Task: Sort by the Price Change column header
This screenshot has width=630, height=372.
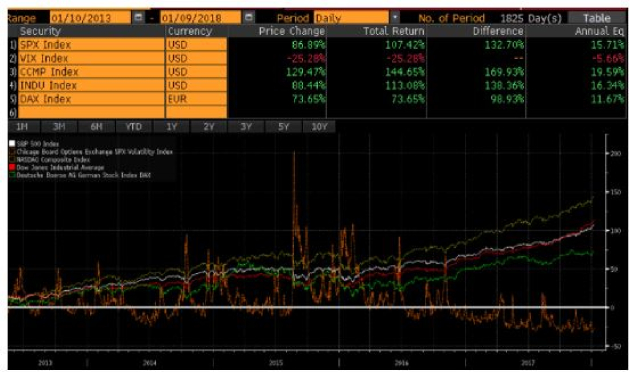Action: point(292,31)
